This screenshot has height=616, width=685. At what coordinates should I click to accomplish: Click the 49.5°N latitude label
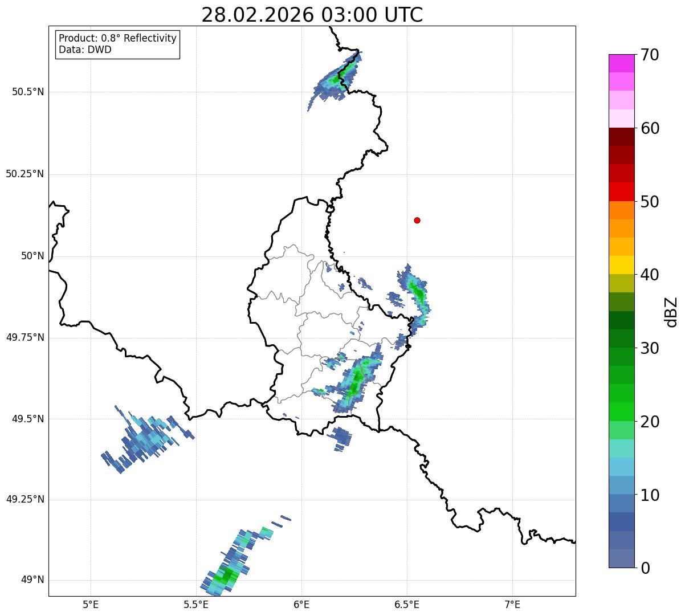26,419
